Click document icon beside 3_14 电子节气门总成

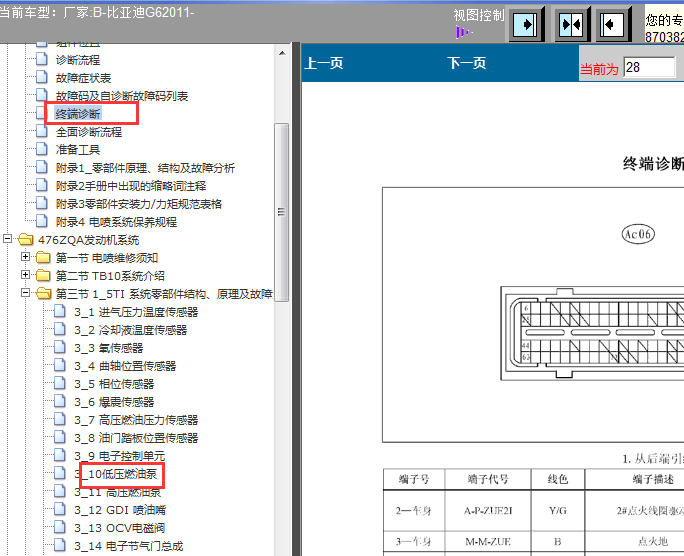pos(60,545)
